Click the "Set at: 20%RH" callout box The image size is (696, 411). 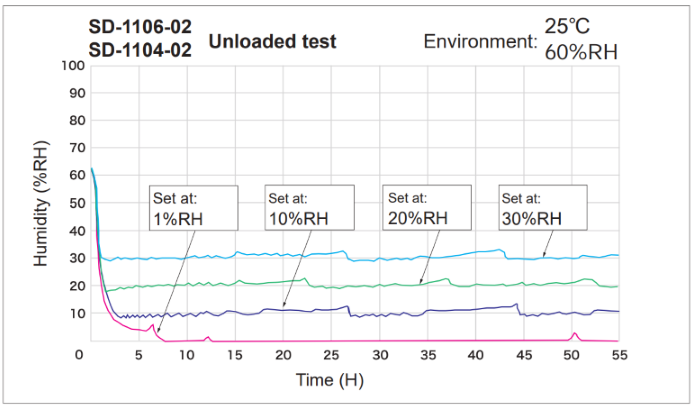tap(425, 208)
